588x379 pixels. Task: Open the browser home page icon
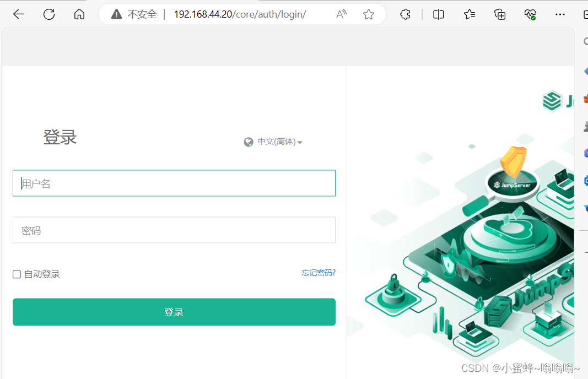tap(79, 14)
